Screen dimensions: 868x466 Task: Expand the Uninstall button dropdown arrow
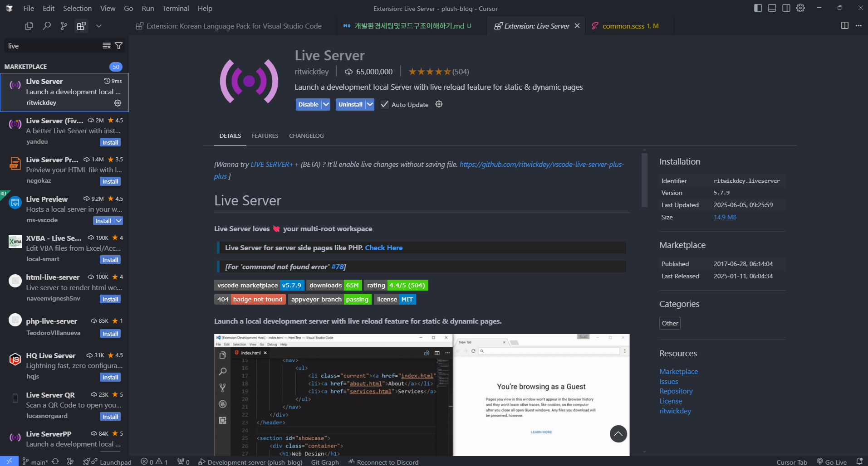tap(370, 105)
